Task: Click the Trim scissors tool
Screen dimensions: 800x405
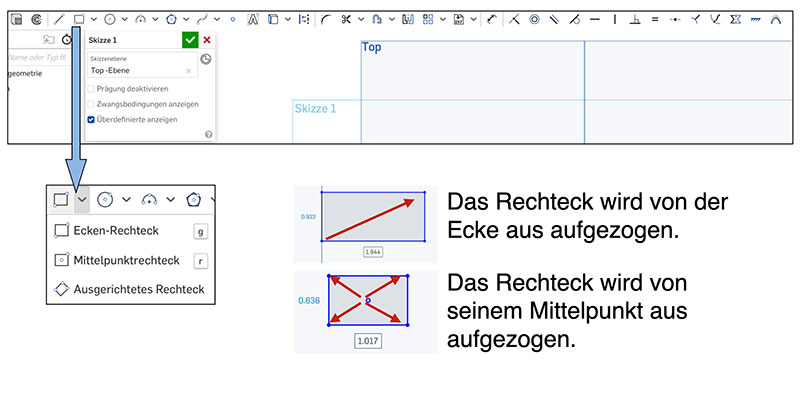Action: (x=346, y=19)
